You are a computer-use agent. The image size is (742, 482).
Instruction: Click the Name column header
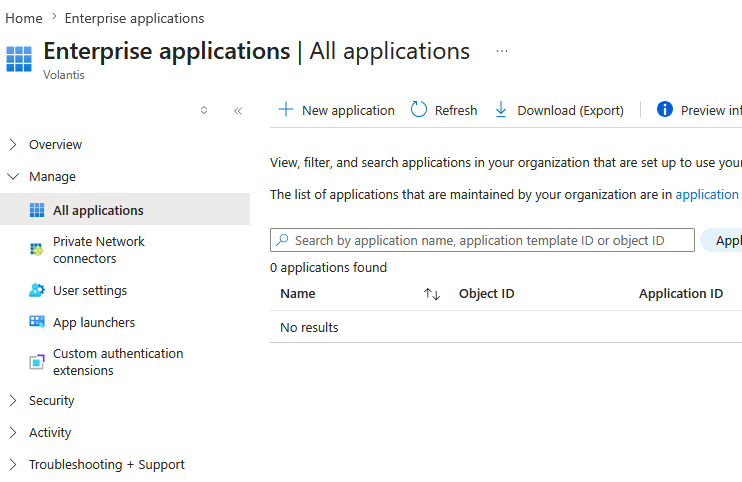click(x=298, y=293)
